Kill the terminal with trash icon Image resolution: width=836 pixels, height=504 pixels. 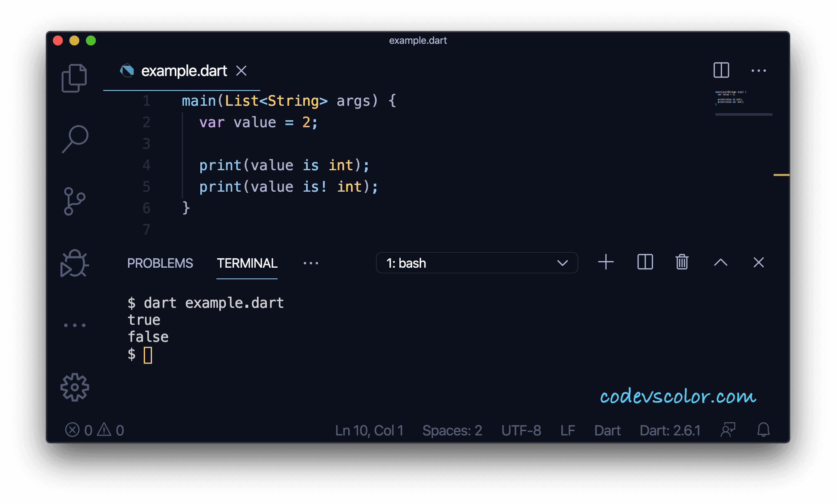tap(682, 262)
